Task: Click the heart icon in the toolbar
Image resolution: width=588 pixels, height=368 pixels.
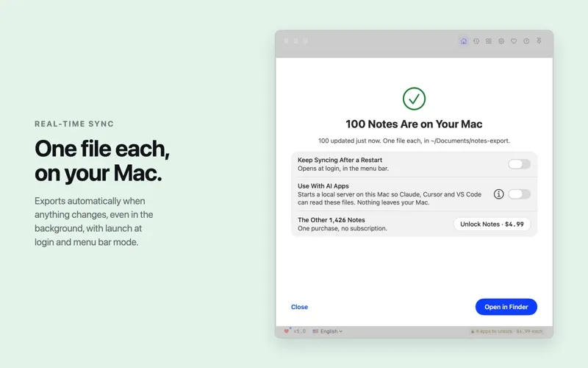Action: [514, 41]
